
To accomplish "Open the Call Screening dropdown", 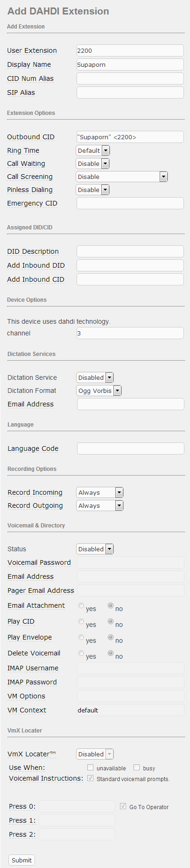I will coord(122,177).
